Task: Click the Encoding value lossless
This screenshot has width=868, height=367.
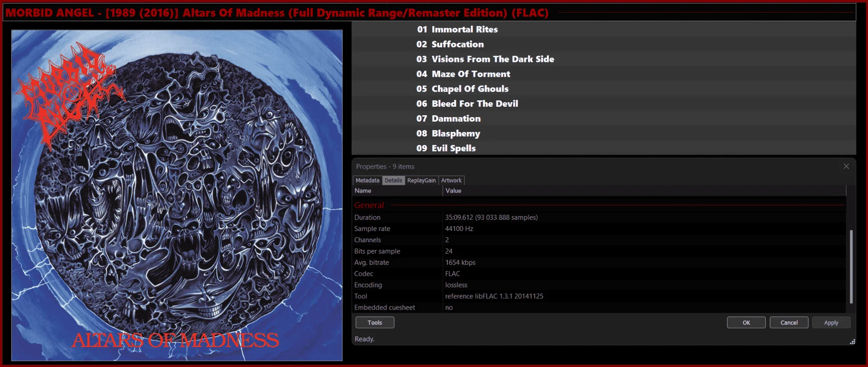Action: coord(456,285)
